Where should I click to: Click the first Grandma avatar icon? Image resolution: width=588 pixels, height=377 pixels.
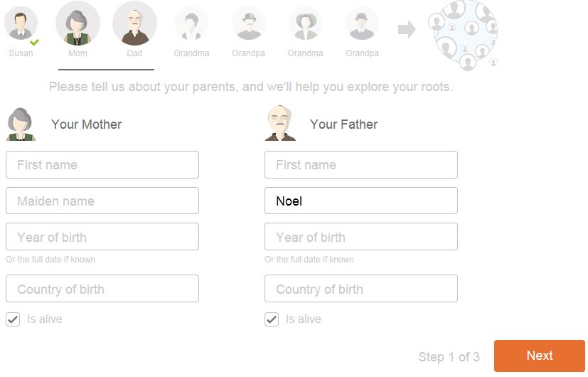pos(191,25)
